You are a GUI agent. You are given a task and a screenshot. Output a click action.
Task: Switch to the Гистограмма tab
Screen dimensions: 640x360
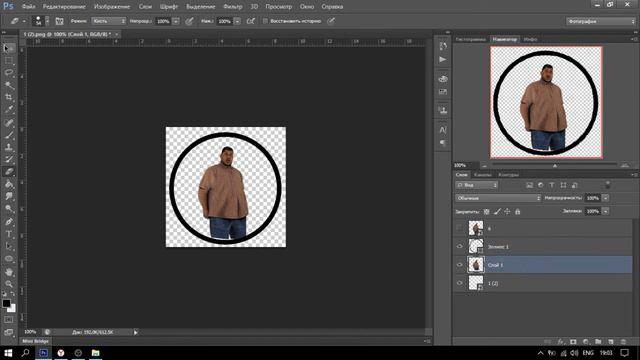(x=471, y=39)
